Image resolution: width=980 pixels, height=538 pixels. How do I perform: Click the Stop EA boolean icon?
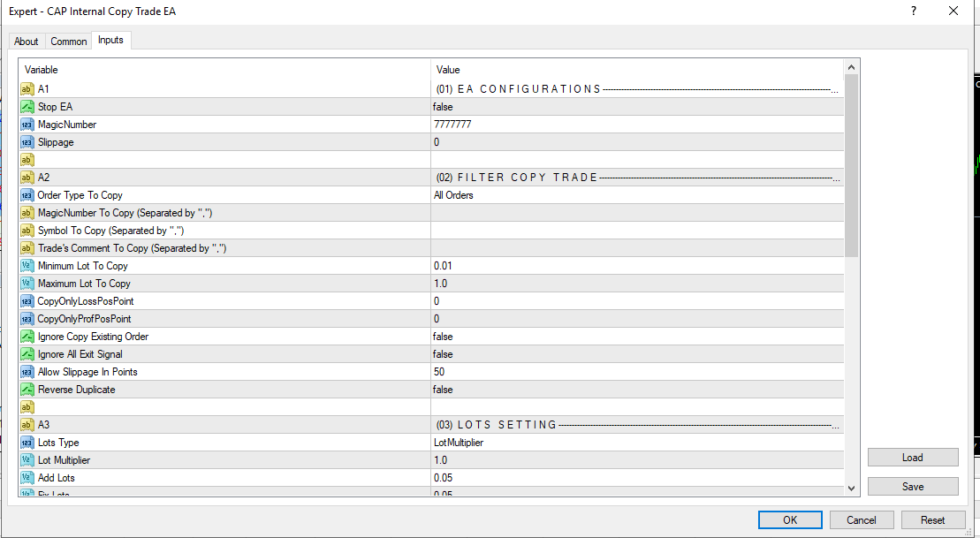coord(27,107)
